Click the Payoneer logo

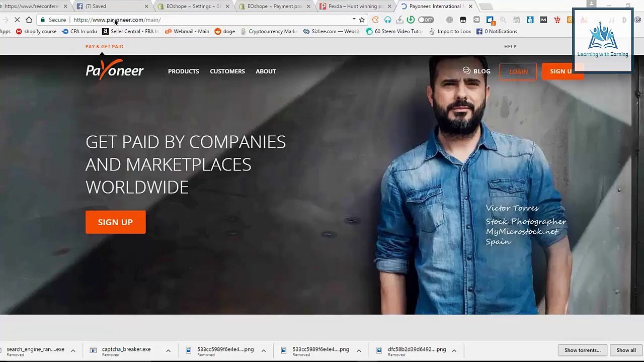click(x=115, y=70)
